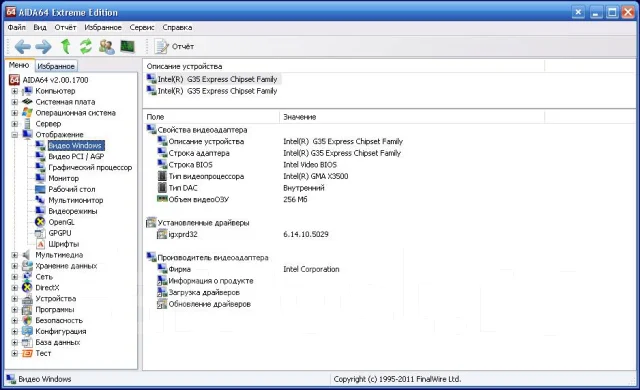
Task: Expand the База данных node
Action: click(x=15, y=342)
